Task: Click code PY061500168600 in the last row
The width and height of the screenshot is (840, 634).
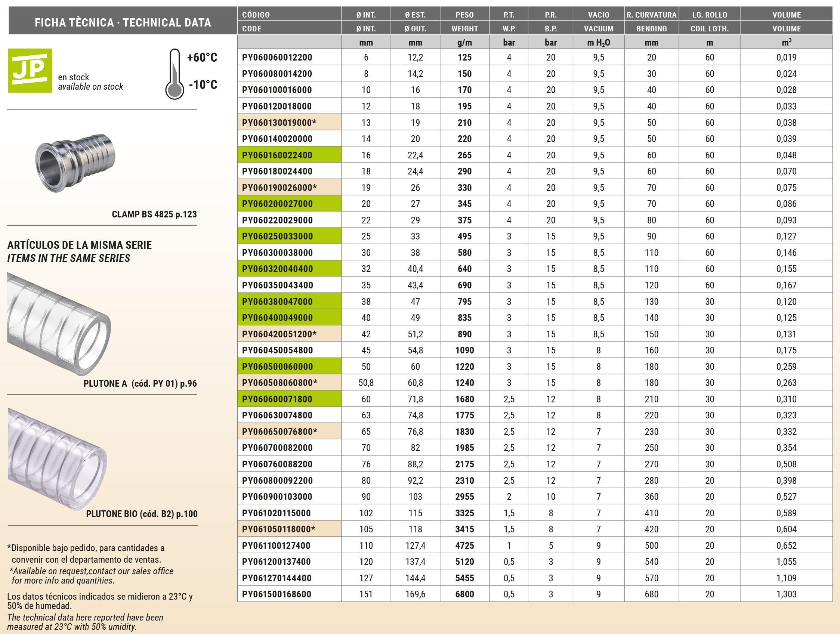Action: tap(277, 594)
